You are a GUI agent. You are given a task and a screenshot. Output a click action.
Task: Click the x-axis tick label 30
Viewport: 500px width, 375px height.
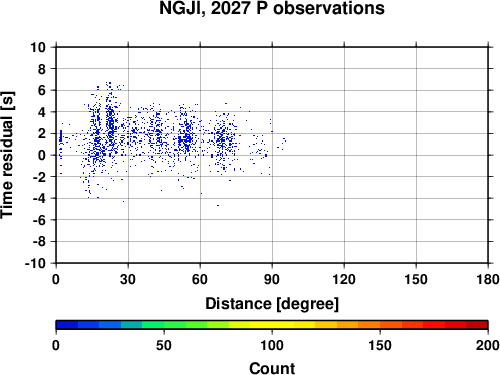pyautogui.click(x=128, y=279)
